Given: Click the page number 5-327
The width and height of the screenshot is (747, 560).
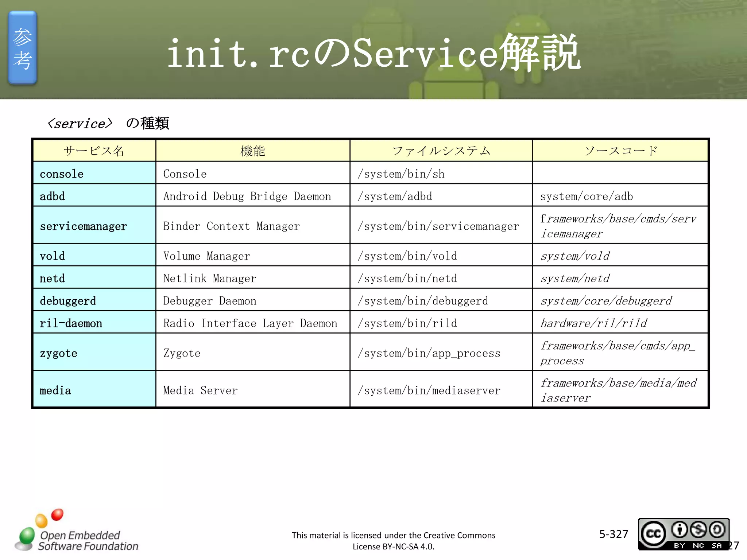Looking at the screenshot, I should (614, 534).
